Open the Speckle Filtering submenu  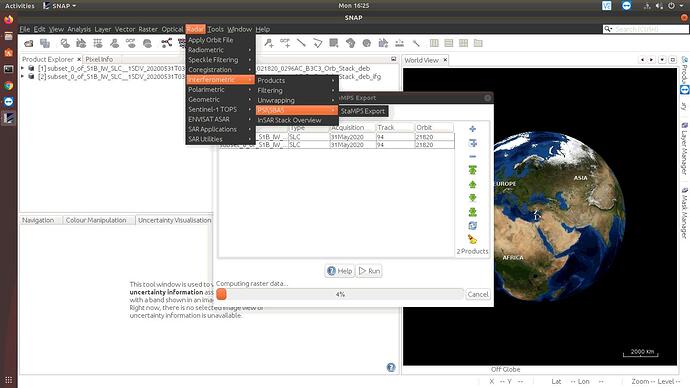coord(220,60)
